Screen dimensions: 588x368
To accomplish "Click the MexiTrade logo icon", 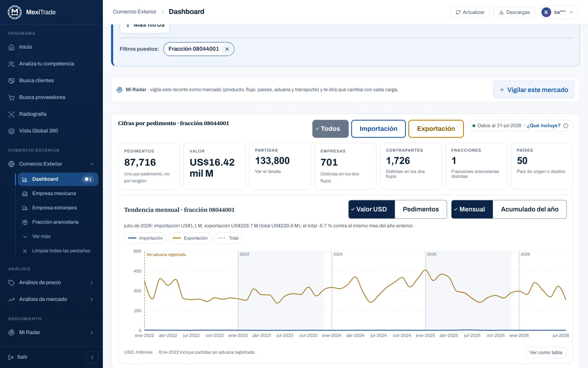I will (15, 12).
